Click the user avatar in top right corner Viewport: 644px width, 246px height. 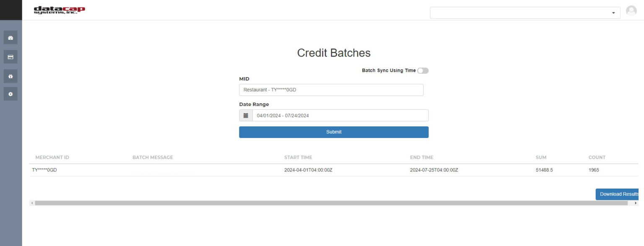(x=631, y=11)
